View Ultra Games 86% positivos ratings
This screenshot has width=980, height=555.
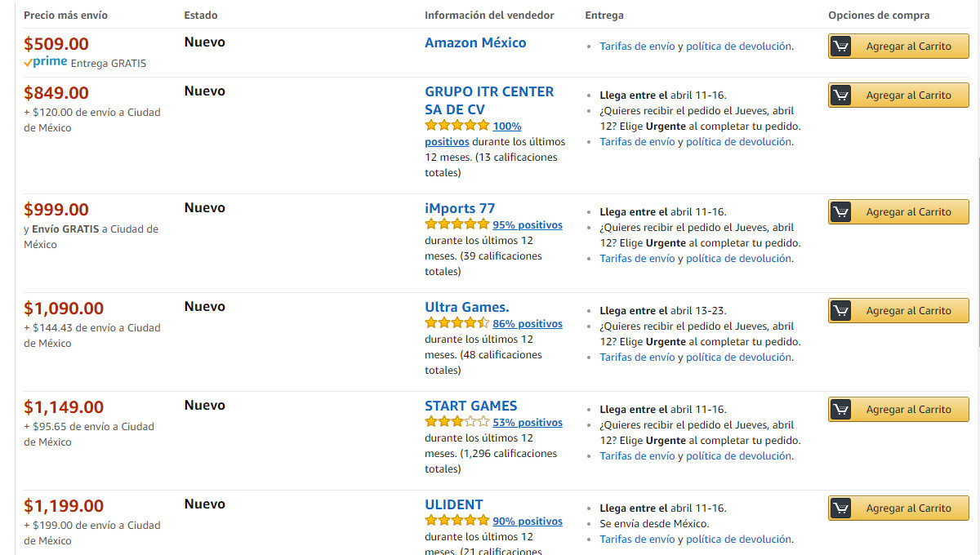(x=528, y=324)
